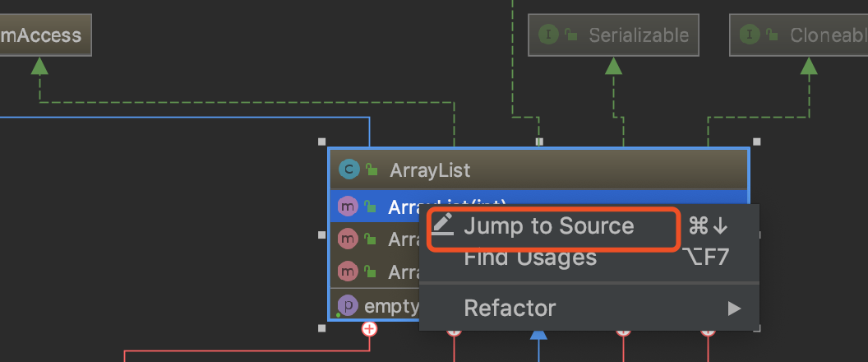This screenshot has width=868, height=362.
Task: Click the green lock icon beside ArrayList title
Action: point(372,169)
